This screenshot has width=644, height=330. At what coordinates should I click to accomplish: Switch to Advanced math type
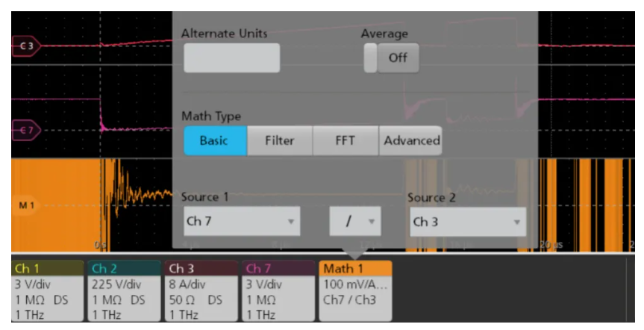coord(411,140)
